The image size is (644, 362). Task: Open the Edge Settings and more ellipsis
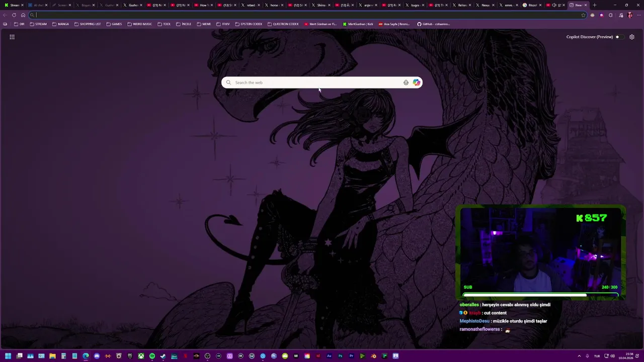coord(638,15)
